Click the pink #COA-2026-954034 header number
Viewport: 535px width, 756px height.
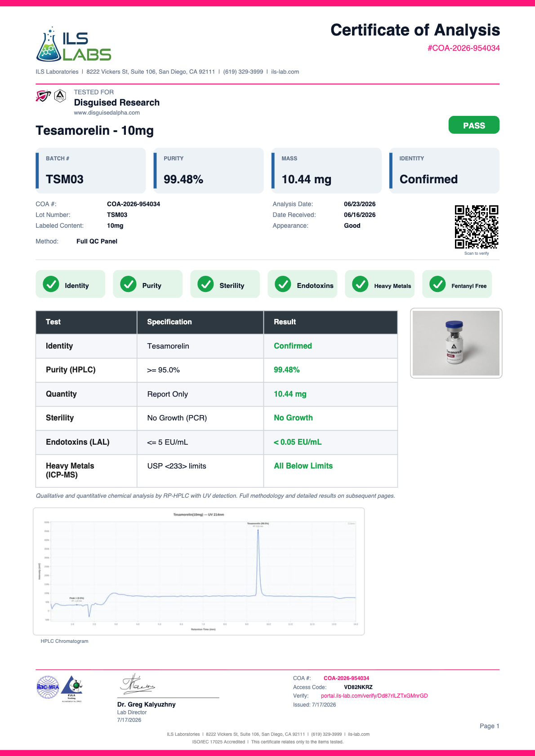click(464, 48)
